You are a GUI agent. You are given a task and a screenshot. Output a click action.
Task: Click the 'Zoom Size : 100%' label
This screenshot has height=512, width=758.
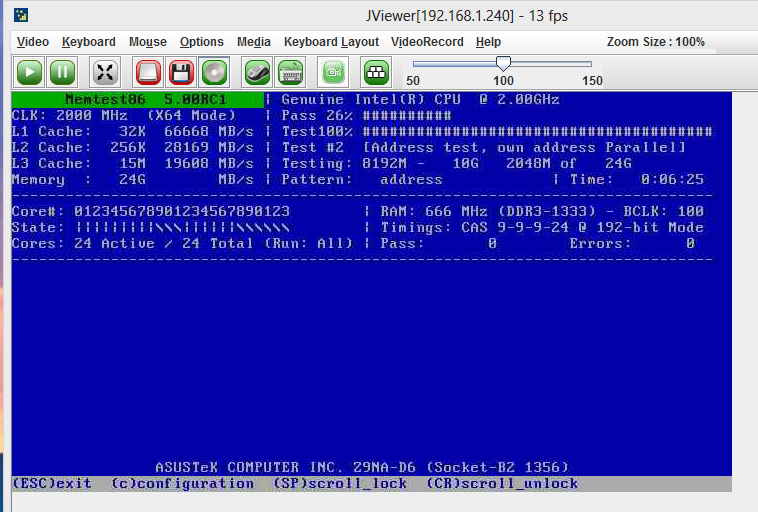tap(656, 42)
